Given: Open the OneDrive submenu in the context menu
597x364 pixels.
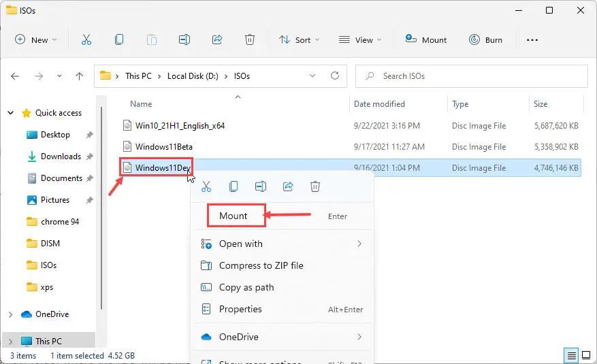Looking at the screenshot, I should pos(282,337).
